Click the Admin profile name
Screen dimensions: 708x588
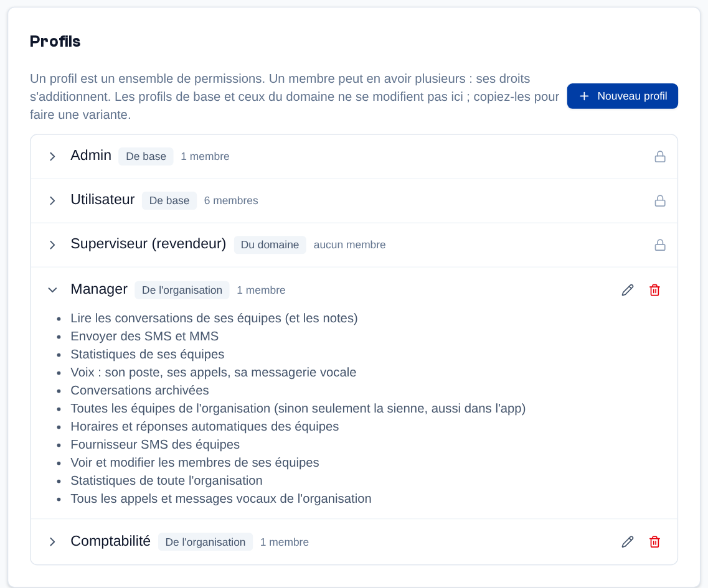91,155
